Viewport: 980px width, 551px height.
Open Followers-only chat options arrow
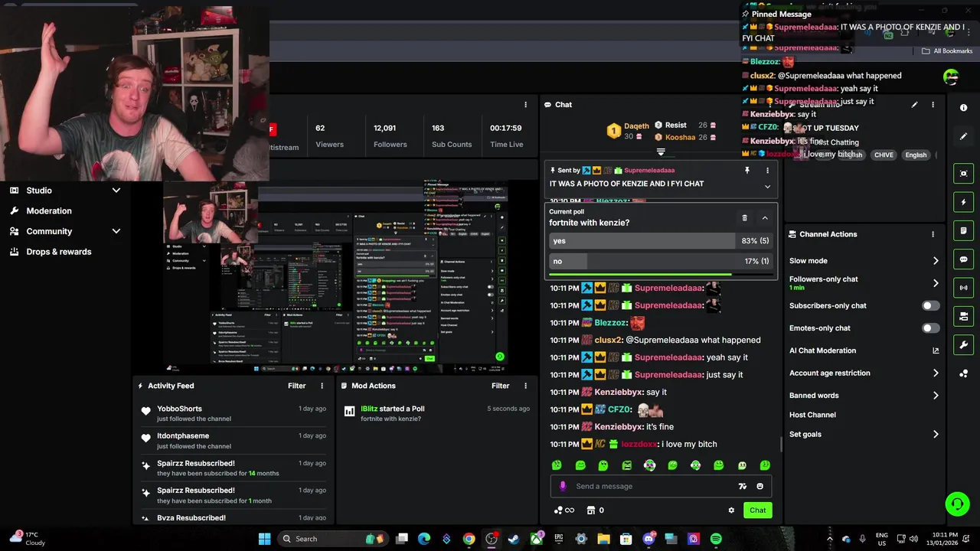936,283
